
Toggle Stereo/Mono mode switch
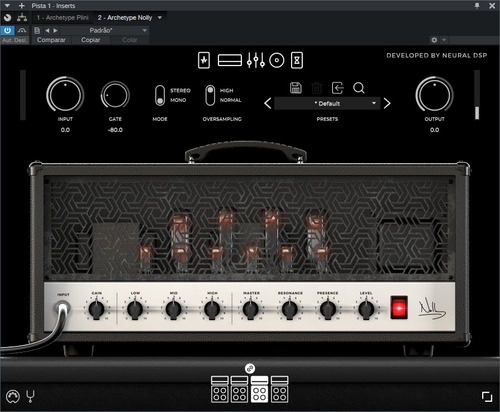pos(160,96)
